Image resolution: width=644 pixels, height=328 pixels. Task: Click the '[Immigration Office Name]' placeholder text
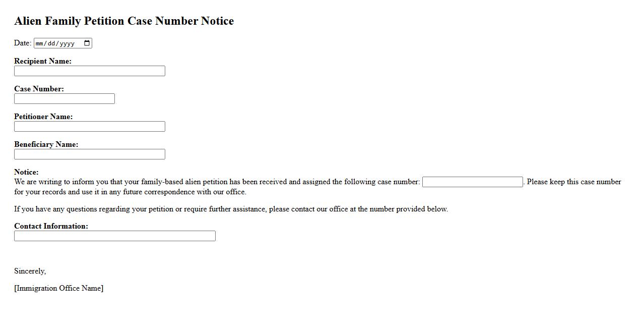59,288
